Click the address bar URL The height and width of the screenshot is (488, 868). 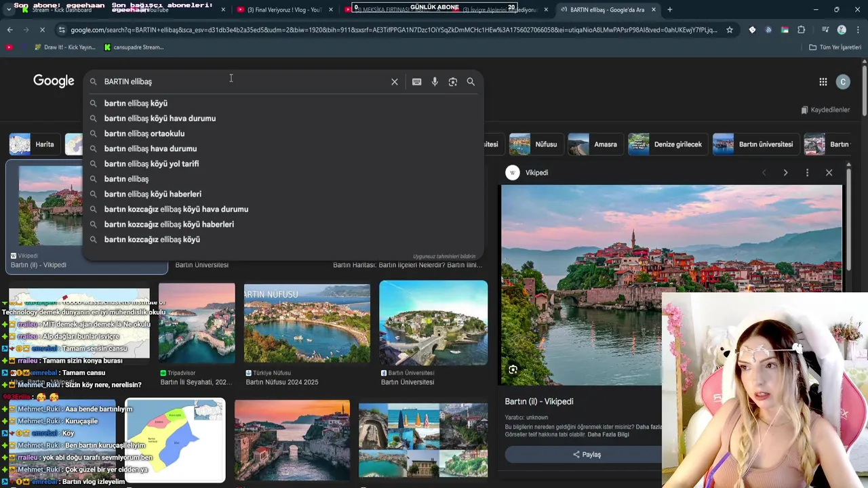pyautogui.click(x=393, y=30)
